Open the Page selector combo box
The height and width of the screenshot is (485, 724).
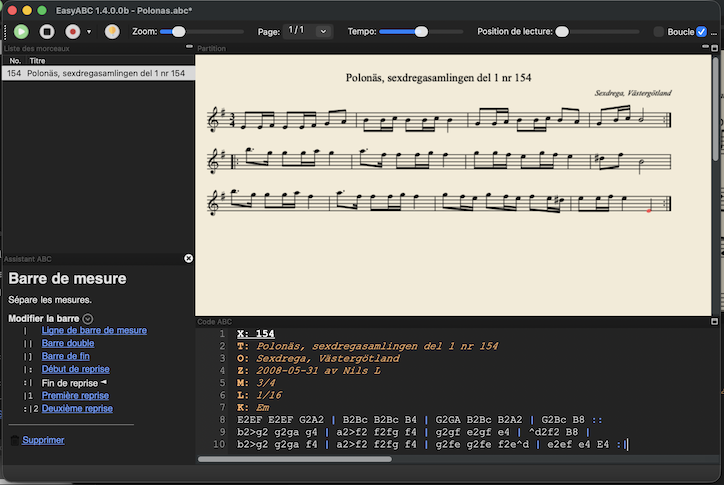(307, 31)
